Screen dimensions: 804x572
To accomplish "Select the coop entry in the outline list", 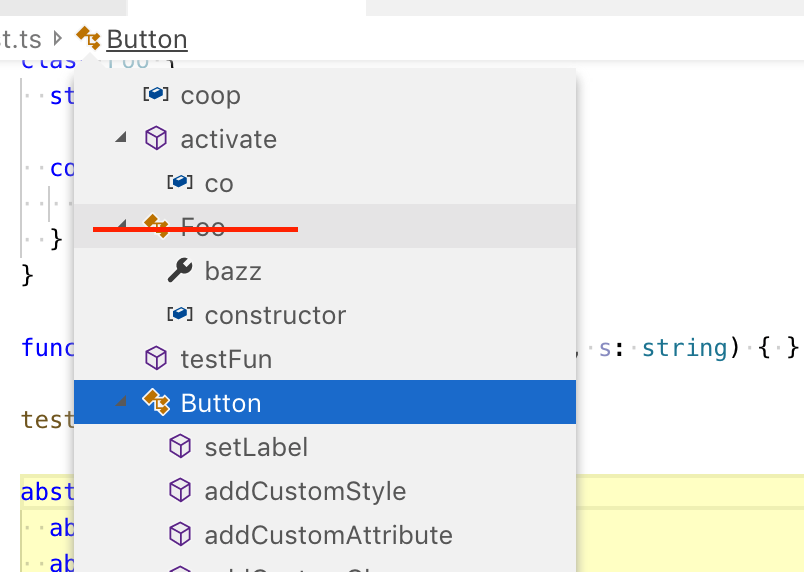I will pos(325,95).
